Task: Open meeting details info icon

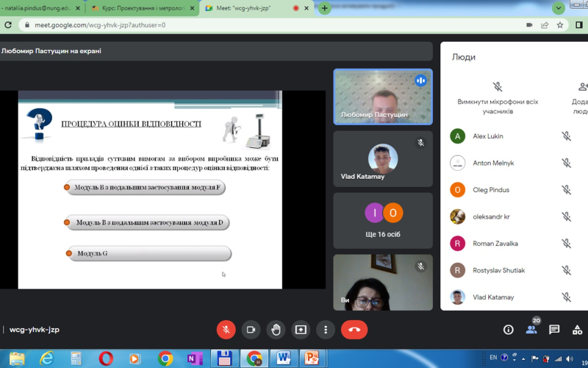Action: tap(508, 330)
